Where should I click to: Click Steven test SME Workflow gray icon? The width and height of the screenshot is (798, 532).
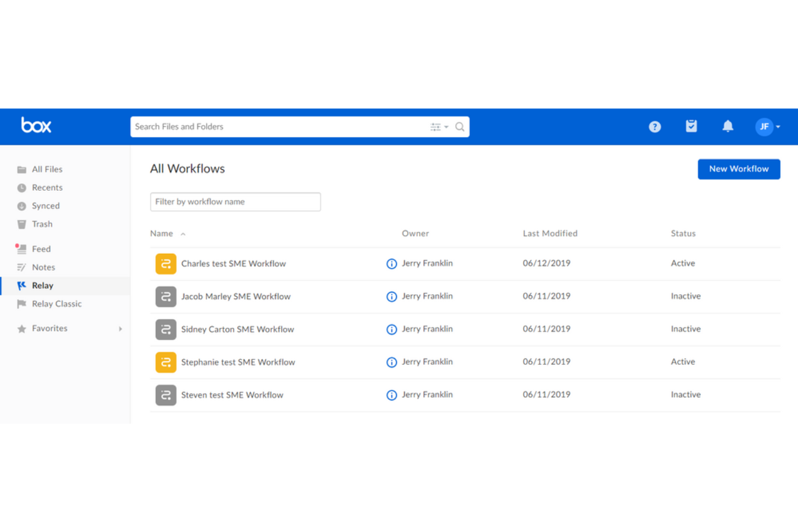(x=166, y=395)
